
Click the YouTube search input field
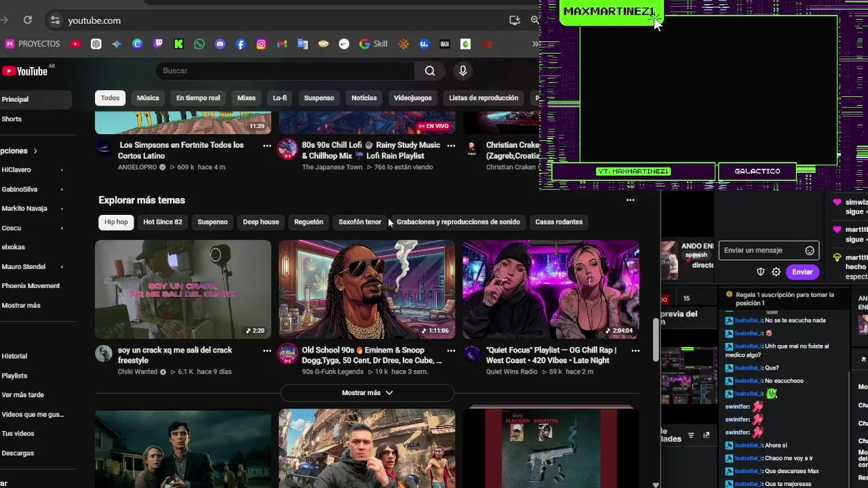(285, 70)
